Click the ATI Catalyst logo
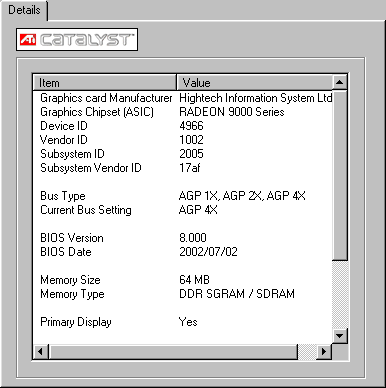The width and height of the screenshot is (386, 388). [77, 40]
